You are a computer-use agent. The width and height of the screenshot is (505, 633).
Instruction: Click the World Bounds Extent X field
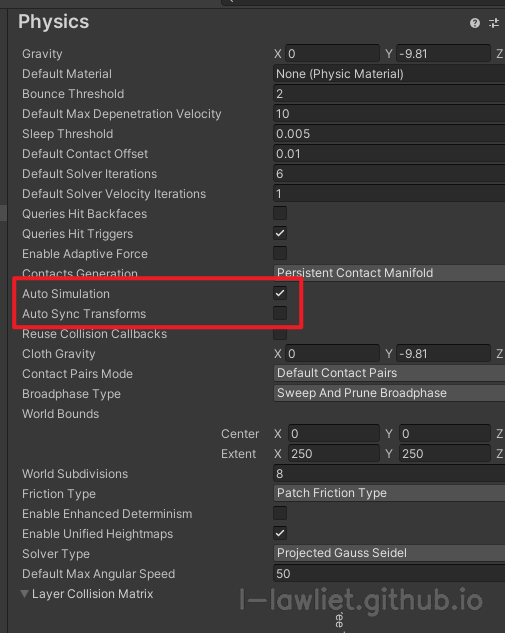(334, 454)
